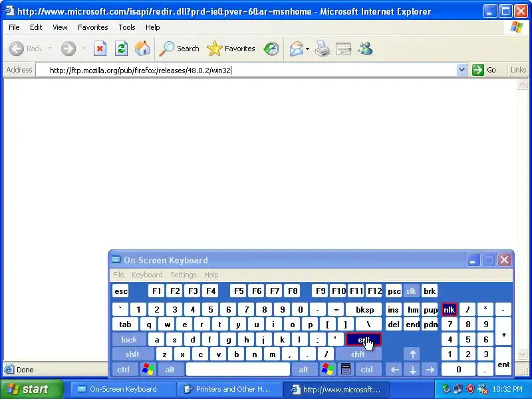Viewport: 532px width, 399px height.
Task: Click the bksp key on the keyboard
Action: (x=364, y=309)
